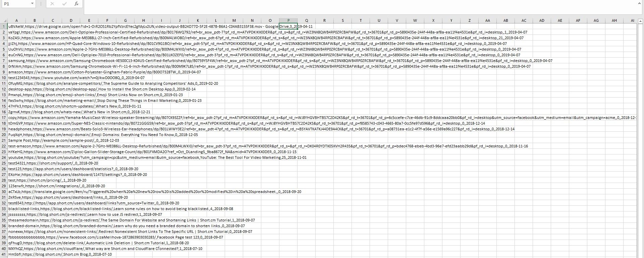This screenshot has height=258, width=644.
Task: Click the test-amazon row text
Action: [268, 146]
